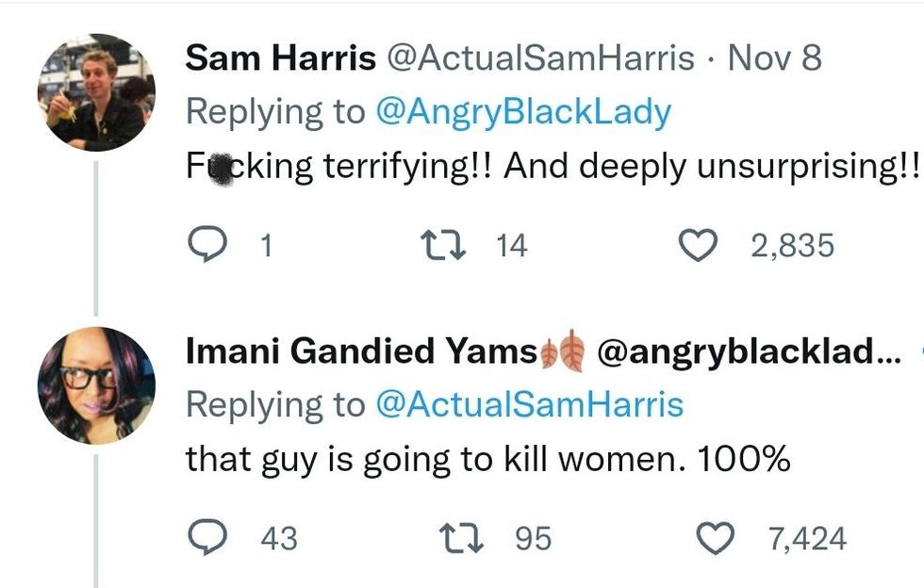The image size is (924, 588).
Task: Open the @angryblacklad... handle
Action: (751, 351)
